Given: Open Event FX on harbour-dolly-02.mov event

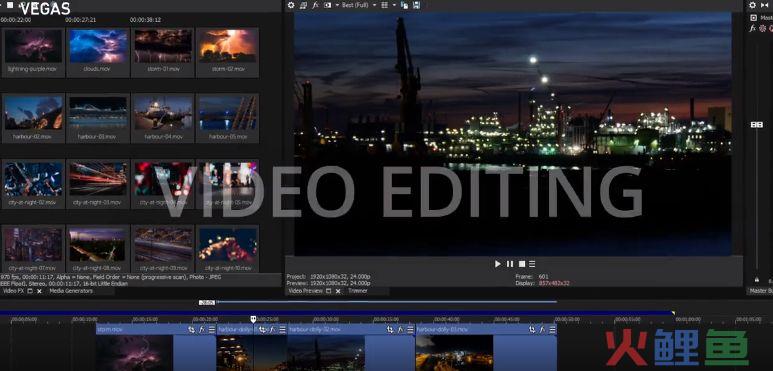Looking at the screenshot, I should tap(400, 330).
